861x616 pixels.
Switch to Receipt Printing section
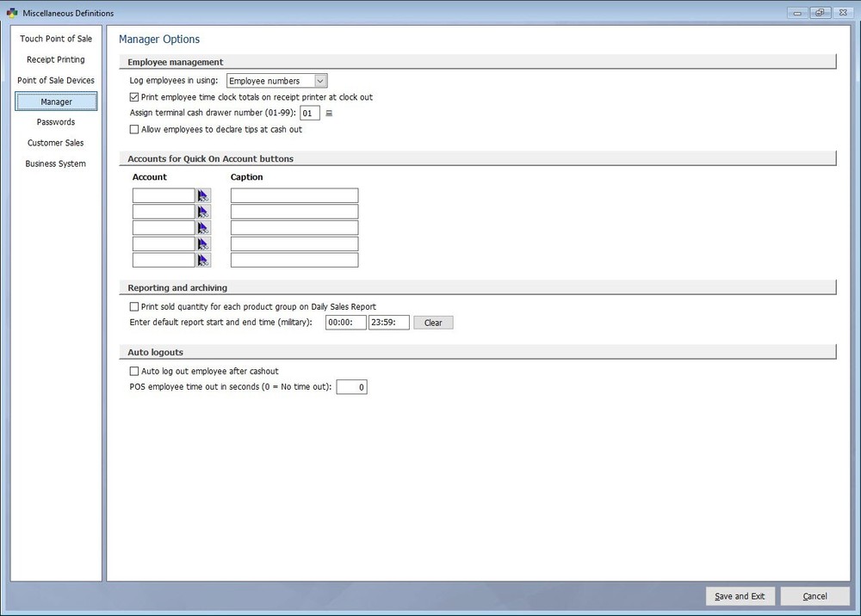point(56,60)
